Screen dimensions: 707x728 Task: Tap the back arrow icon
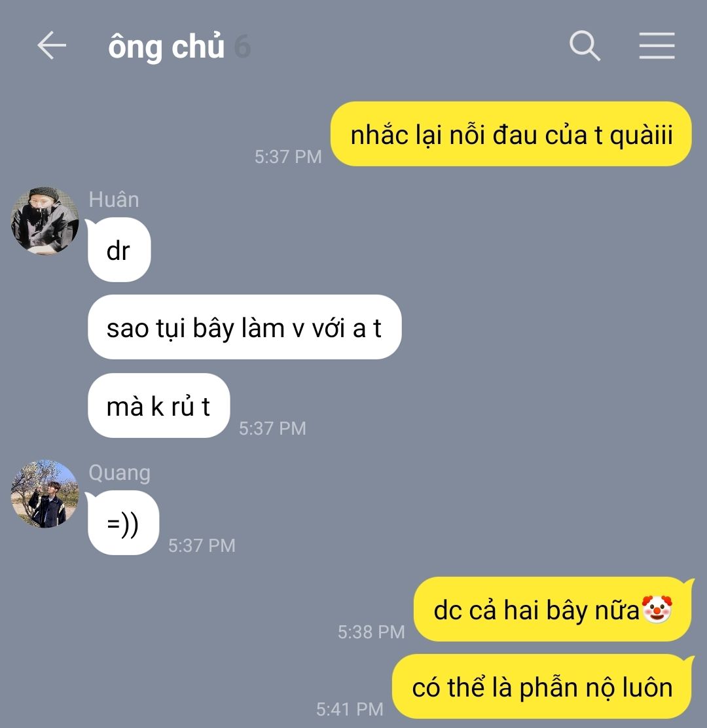(52, 46)
